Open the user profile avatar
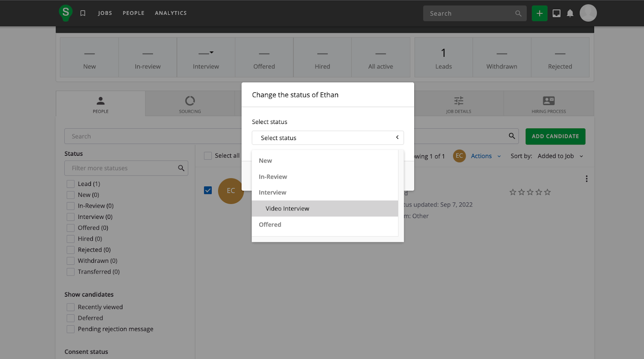 click(x=588, y=13)
